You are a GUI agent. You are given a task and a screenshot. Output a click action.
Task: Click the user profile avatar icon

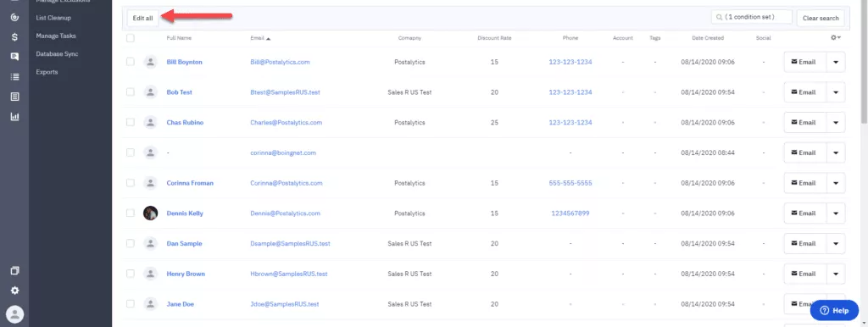(x=14, y=314)
